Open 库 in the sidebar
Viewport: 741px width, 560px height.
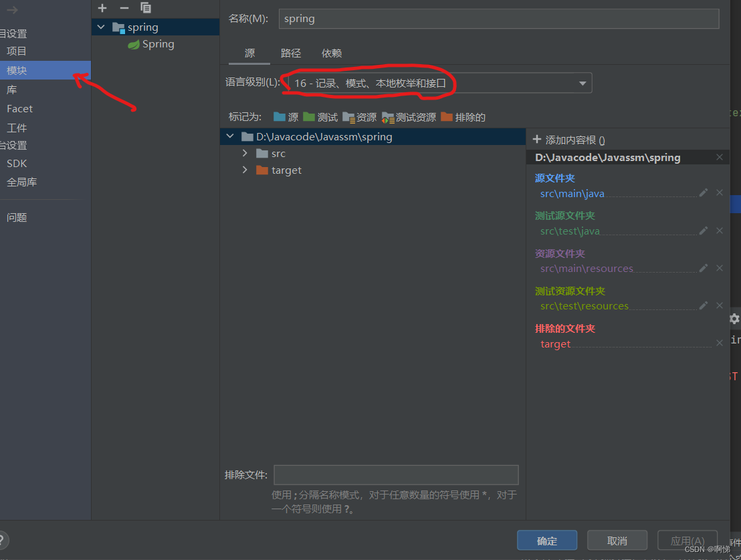pos(12,90)
